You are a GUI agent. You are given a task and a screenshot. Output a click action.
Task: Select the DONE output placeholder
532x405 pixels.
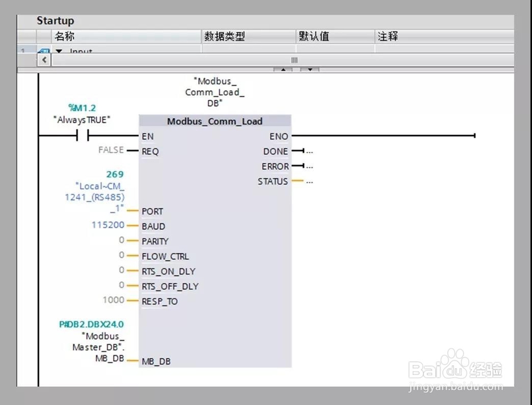click(309, 151)
